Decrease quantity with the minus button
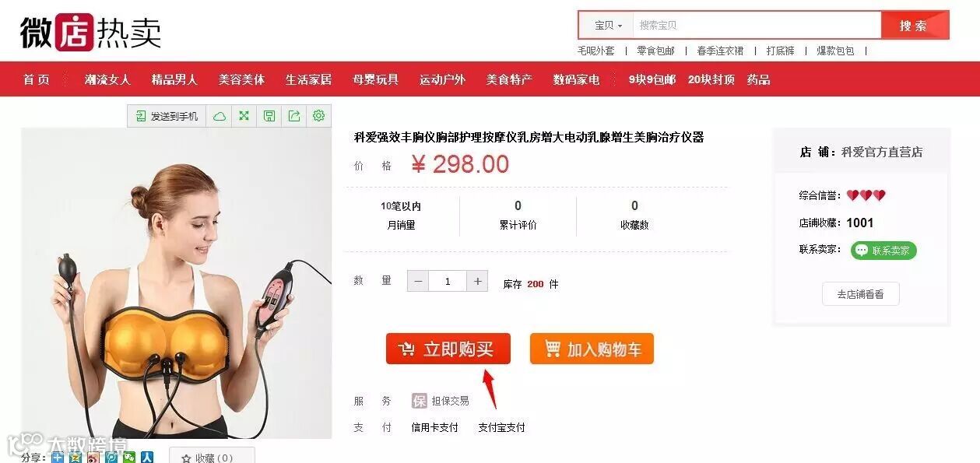980x463 pixels. 418,281
